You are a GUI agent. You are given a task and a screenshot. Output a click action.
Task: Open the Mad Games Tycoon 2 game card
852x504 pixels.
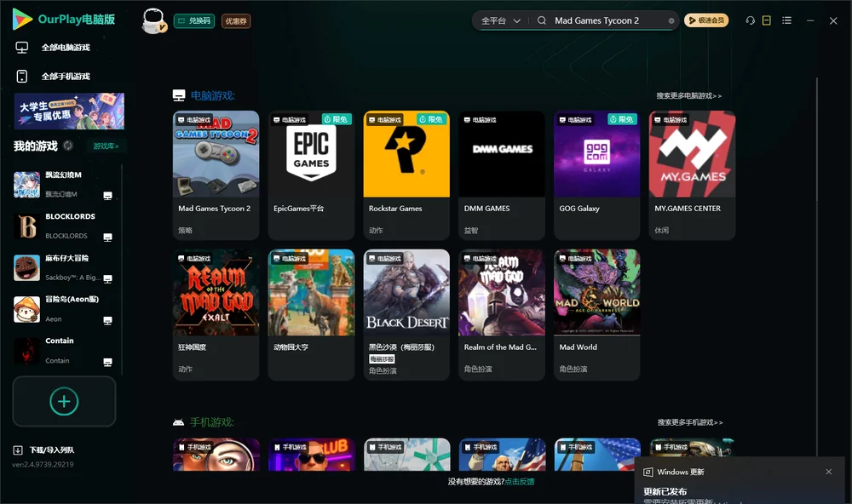pyautogui.click(x=216, y=175)
